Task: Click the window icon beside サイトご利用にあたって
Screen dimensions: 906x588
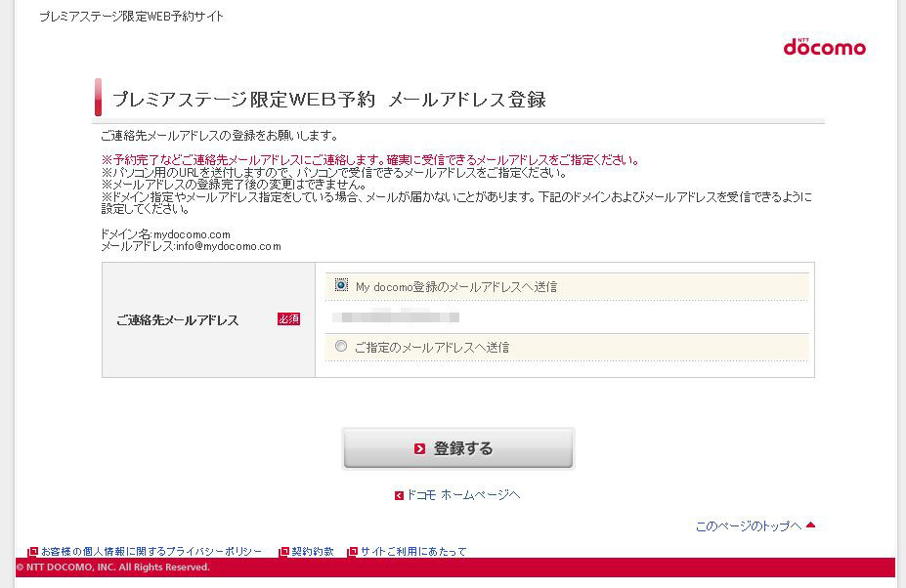Action: (353, 552)
